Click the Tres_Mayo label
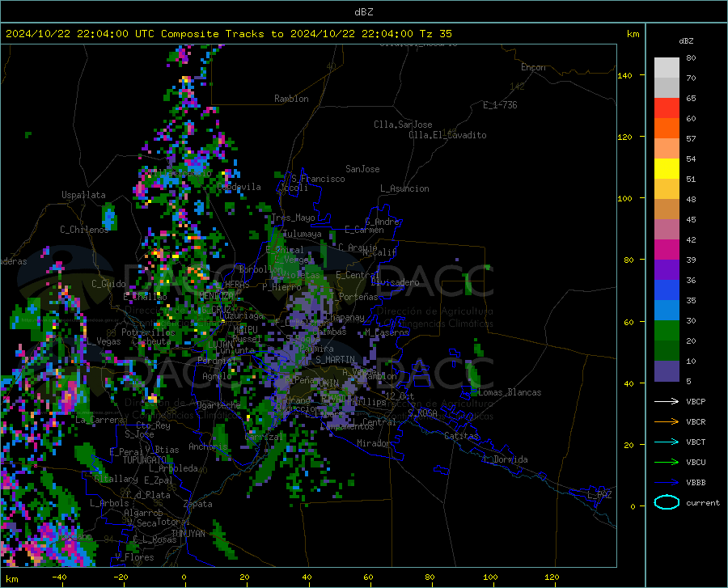The image size is (728, 588). pos(293,218)
